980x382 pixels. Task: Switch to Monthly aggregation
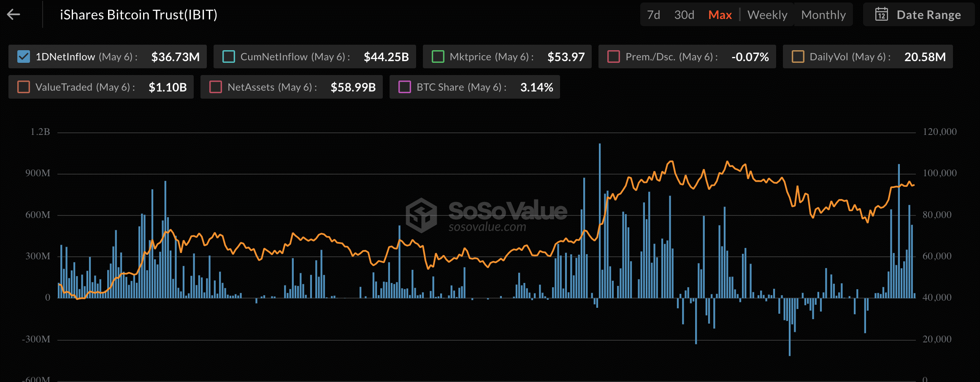click(x=823, y=15)
